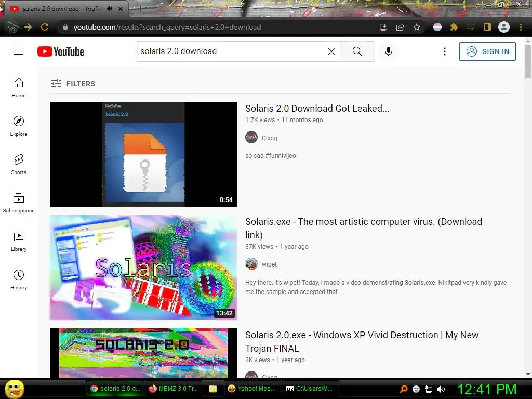Toggle the browser side panel
This screenshot has height=399, width=532.
(487, 27)
